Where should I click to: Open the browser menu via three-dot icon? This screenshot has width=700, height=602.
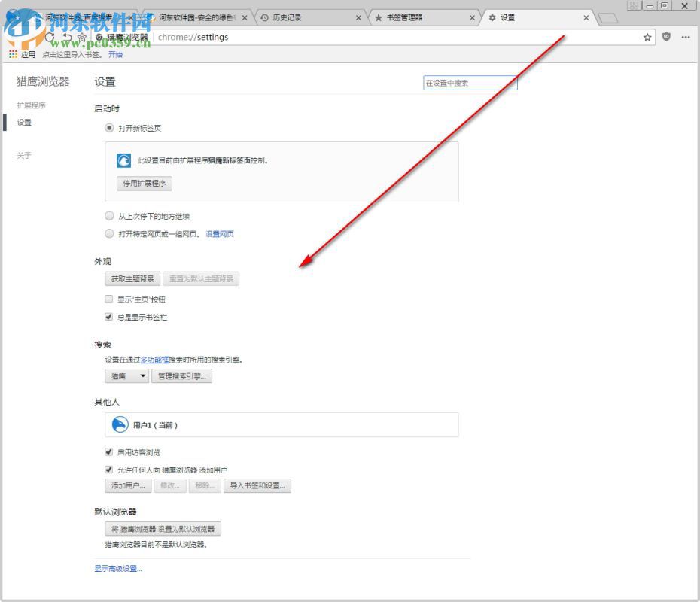click(686, 37)
